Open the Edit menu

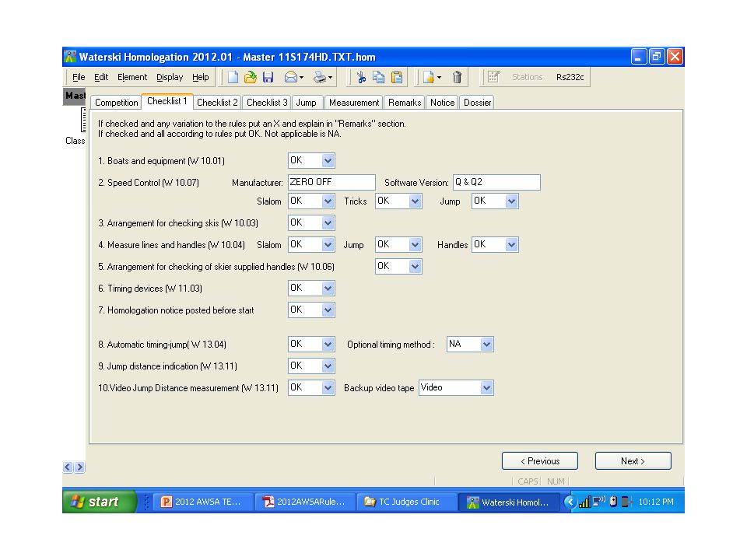pos(101,77)
